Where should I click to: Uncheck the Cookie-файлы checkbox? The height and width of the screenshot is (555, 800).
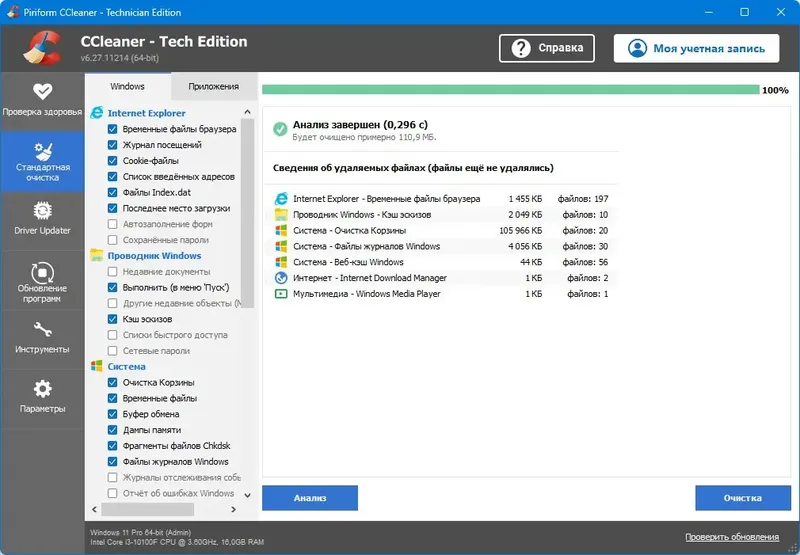coord(113,161)
